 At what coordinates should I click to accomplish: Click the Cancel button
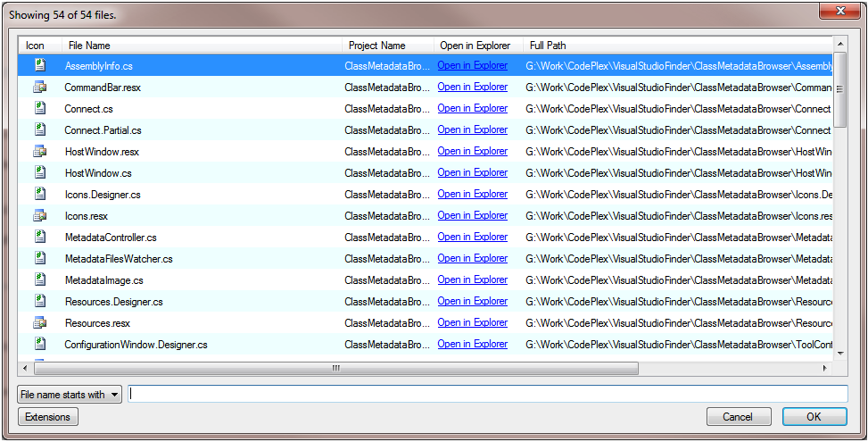[739, 417]
